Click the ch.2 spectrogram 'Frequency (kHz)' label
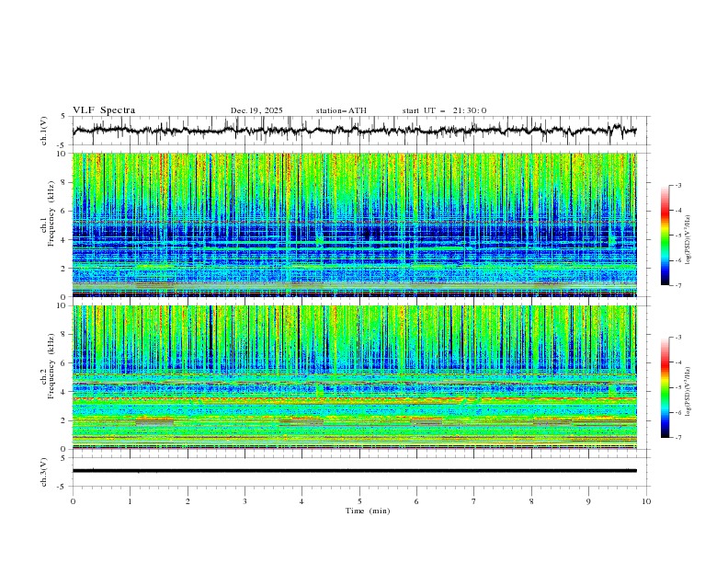Image resolution: width=728 pixels, height=563 pixels. pyautogui.click(x=51, y=365)
